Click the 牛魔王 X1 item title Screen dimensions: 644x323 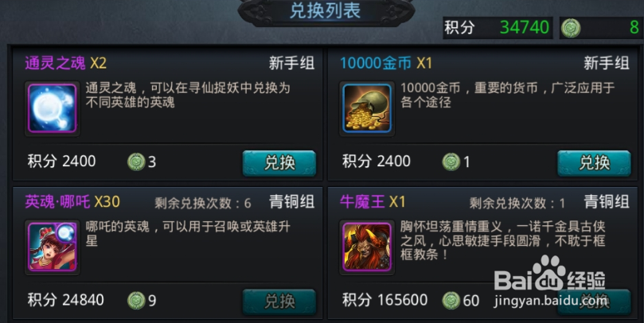[373, 202]
